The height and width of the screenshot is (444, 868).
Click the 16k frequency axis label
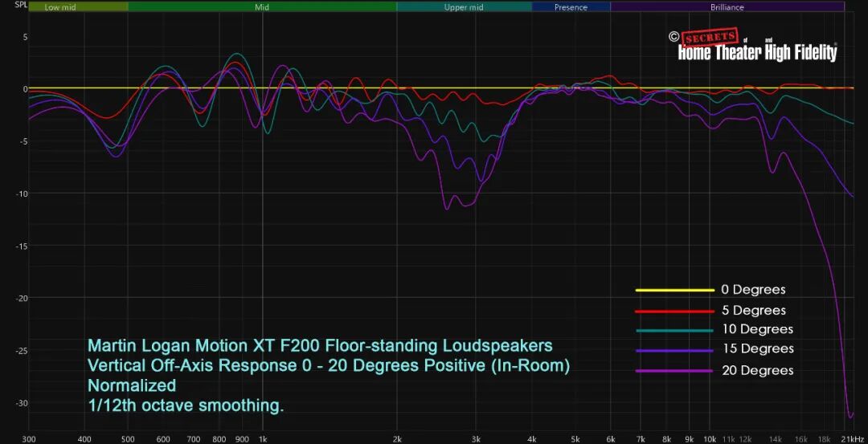pos(801,438)
